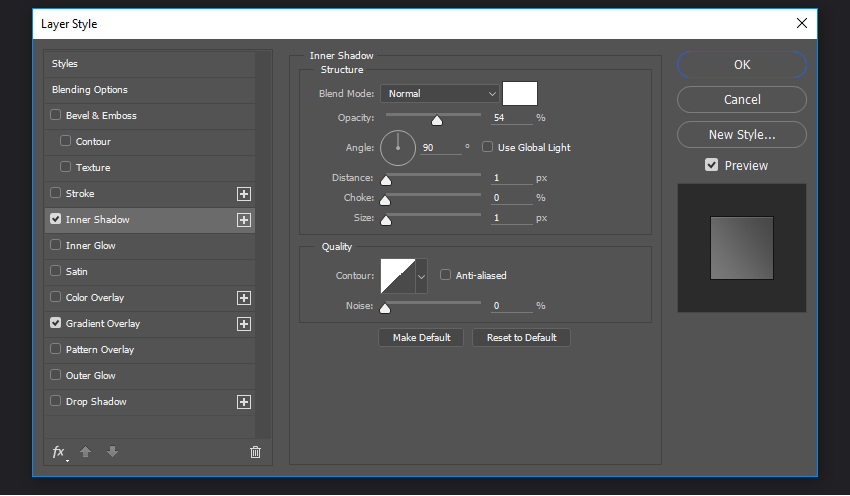The image size is (850, 496).
Task: Enable the Satin checkbox
Action: point(55,271)
